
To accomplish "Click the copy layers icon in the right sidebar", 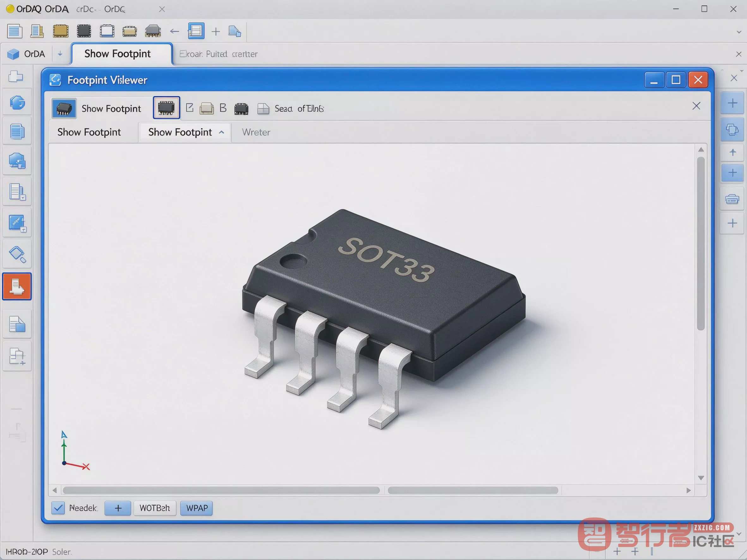I will click(732, 129).
